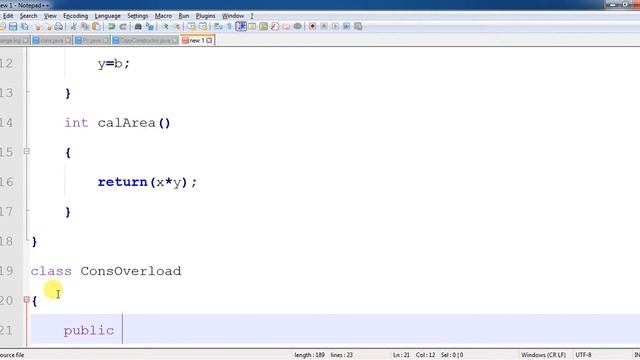Viewport: 640px width, 360px height.
Task: Open the Run menu
Action: (x=184, y=16)
